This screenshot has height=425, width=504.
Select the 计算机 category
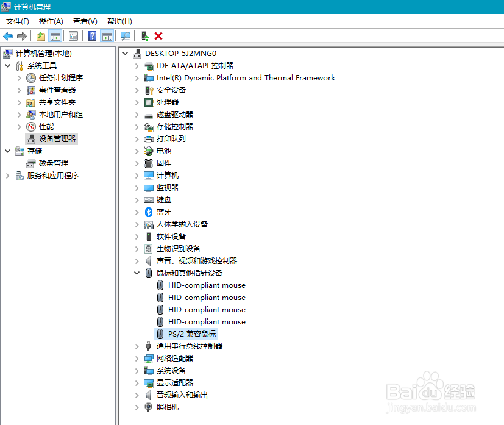168,176
